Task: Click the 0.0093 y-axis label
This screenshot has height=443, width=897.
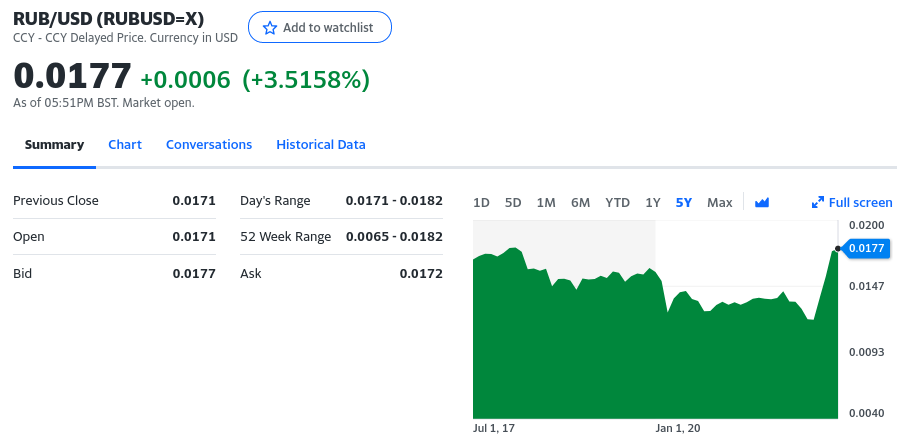Action: click(867, 352)
